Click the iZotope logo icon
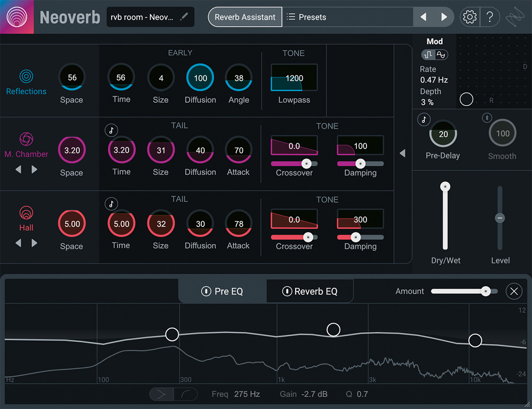Viewport: 532px width, 409px height. click(516, 17)
